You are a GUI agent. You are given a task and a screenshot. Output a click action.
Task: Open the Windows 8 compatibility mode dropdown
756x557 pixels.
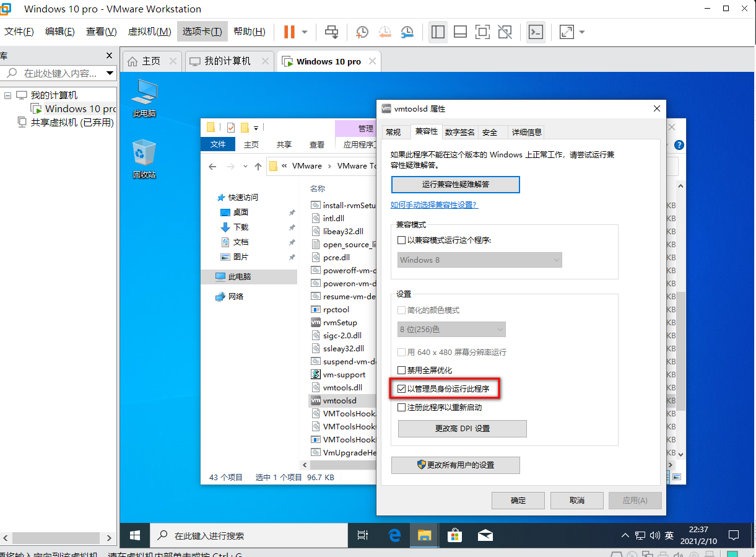[x=479, y=260]
